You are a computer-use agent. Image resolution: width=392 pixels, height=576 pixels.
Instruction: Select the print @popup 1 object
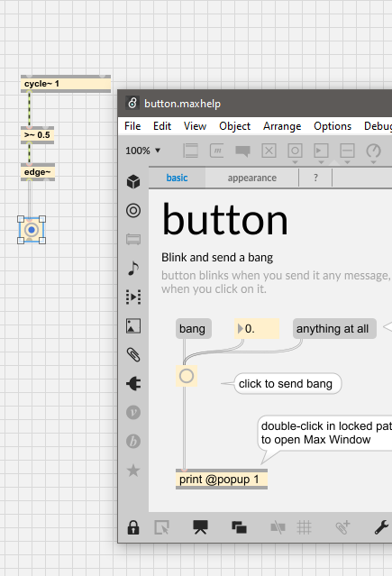pyautogui.click(x=222, y=480)
